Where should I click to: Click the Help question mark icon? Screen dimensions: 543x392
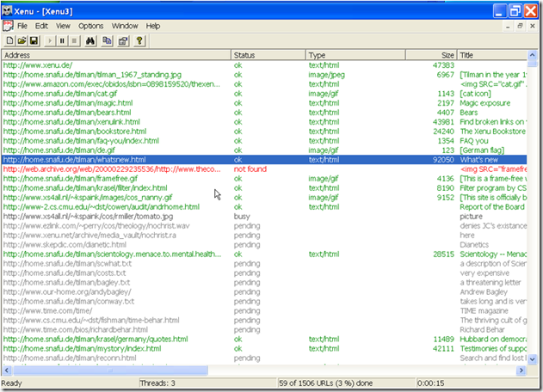point(139,40)
